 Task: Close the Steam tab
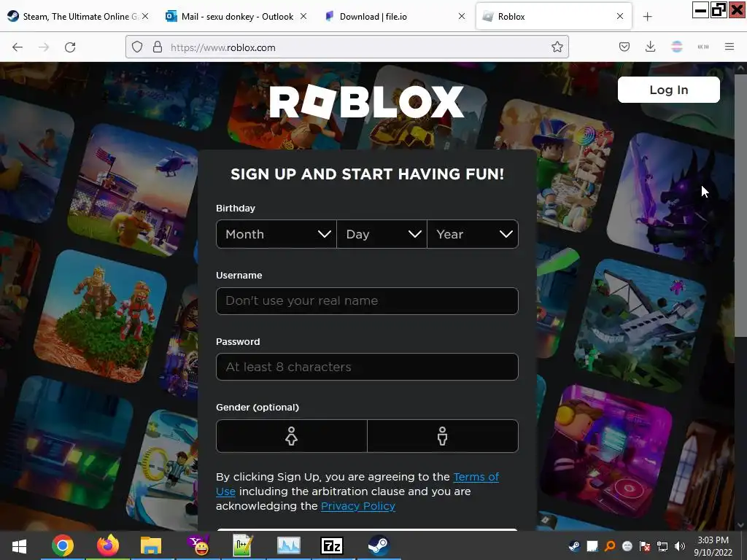(x=145, y=16)
